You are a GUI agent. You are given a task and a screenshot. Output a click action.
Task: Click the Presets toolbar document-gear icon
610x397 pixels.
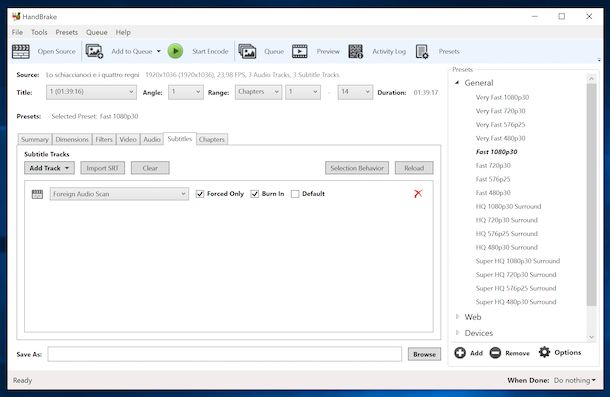(x=422, y=51)
